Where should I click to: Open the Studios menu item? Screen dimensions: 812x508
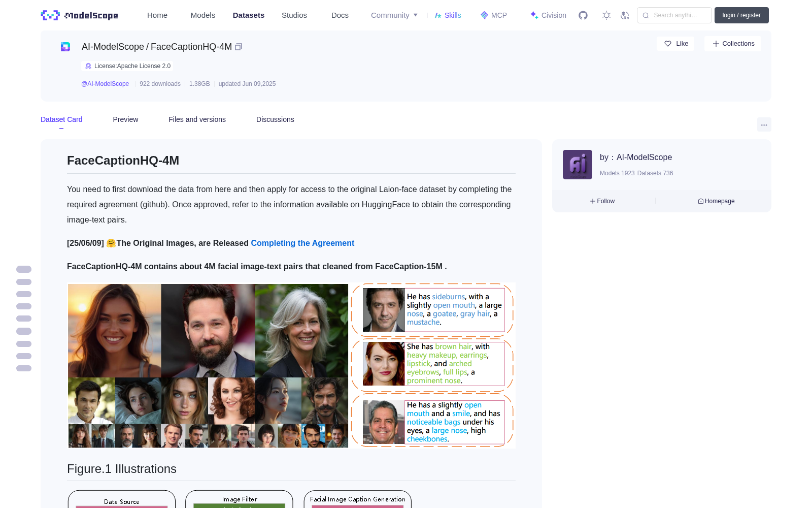tap(294, 15)
